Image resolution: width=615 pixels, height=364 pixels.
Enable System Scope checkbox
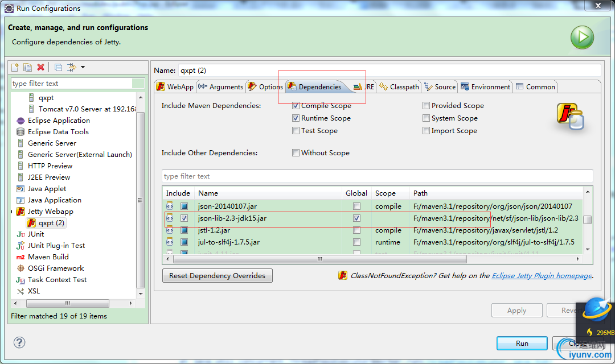pos(426,118)
